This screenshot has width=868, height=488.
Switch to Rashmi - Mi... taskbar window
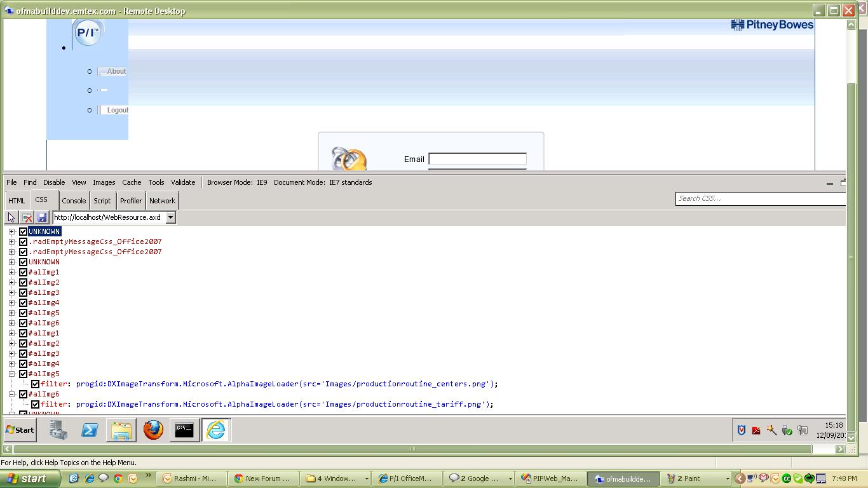click(x=192, y=478)
